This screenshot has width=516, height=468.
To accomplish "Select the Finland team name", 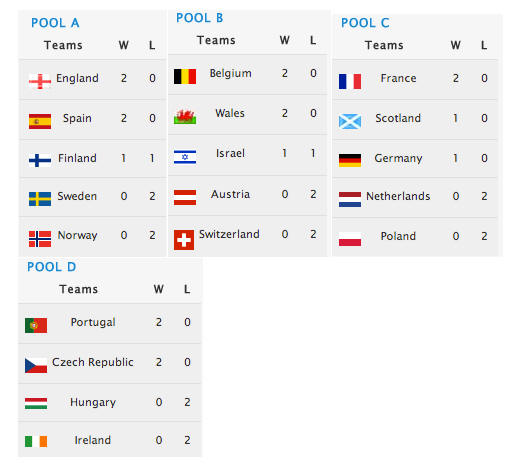I will [77, 158].
